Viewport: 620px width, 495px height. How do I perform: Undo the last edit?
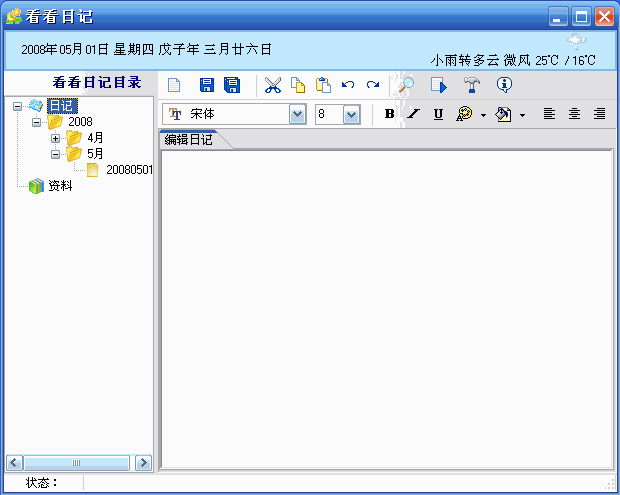coord(348,86)
